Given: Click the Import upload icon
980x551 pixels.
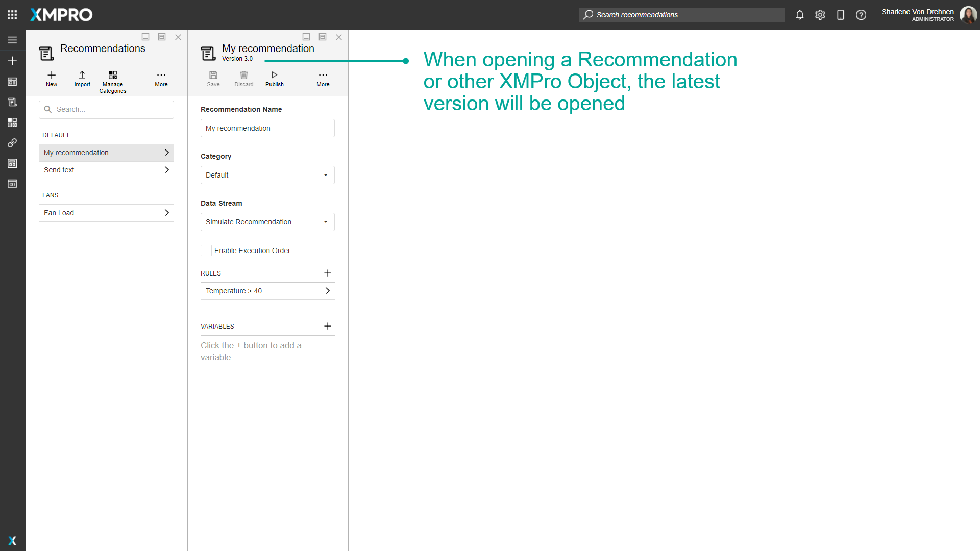Looking at the screenshot, I should (x=82, y=76).
